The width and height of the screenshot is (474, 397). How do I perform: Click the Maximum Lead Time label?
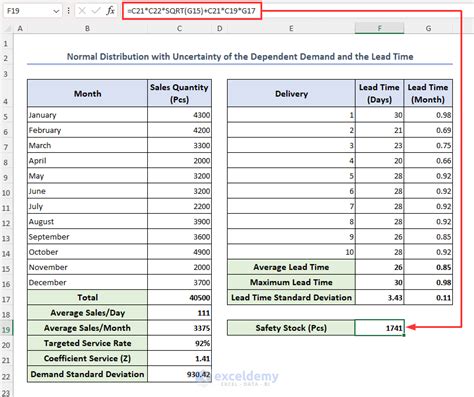pyautogui.click(x=291, y=282)
